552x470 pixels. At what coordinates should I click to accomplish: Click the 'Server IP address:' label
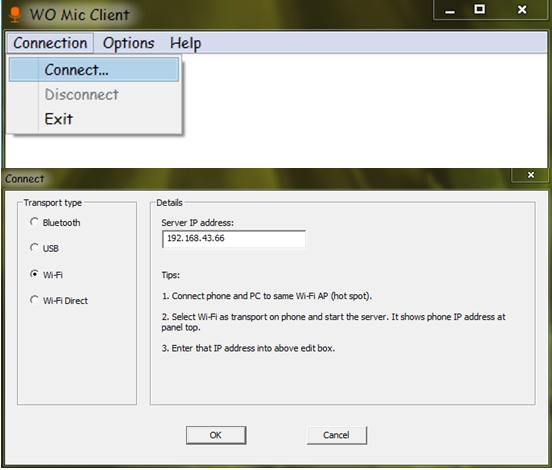coord(197,223)
